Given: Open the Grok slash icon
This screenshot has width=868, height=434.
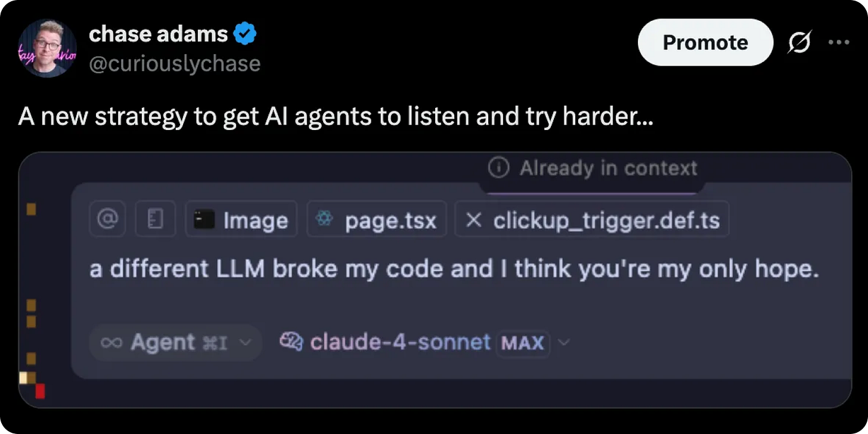Looking at the screenshot, I should coord(799,43).
